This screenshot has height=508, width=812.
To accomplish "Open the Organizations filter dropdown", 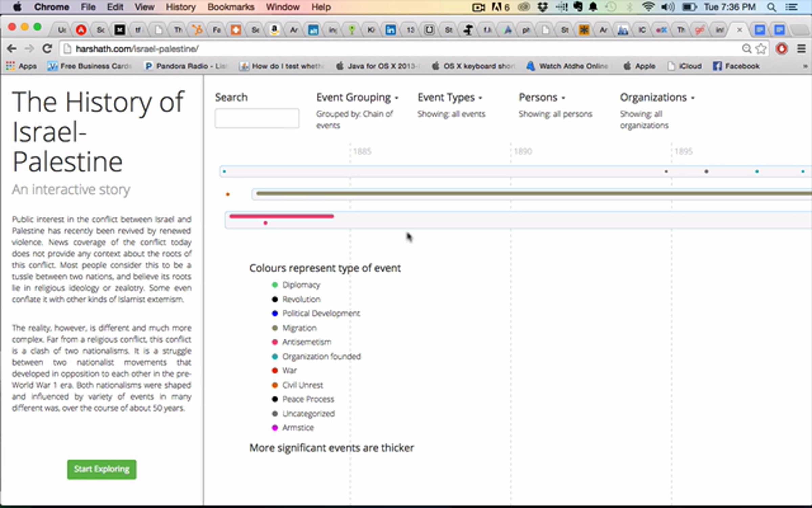I will [x=657, y=98].
